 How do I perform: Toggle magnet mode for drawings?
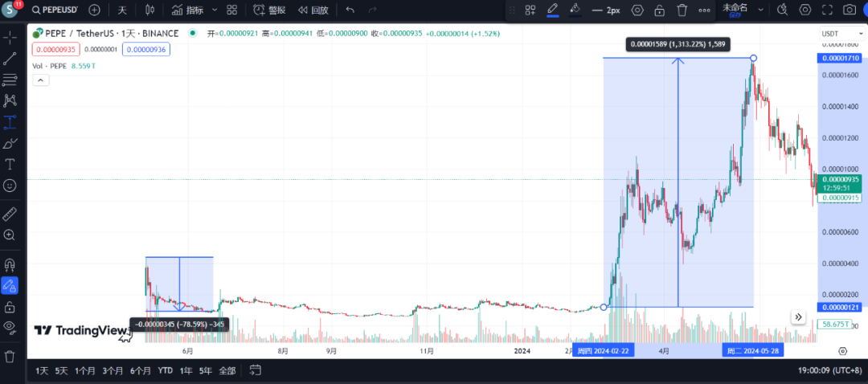tap(10, 264)
